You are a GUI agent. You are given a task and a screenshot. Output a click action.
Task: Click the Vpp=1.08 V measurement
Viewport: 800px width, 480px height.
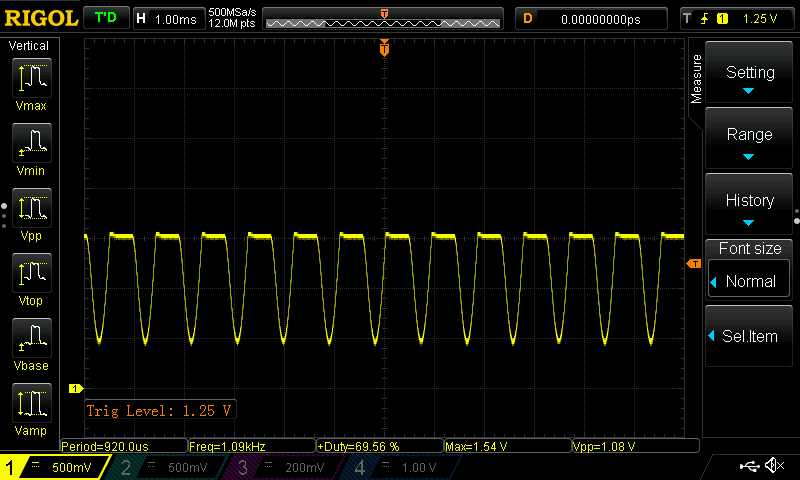tap(636, 446)
